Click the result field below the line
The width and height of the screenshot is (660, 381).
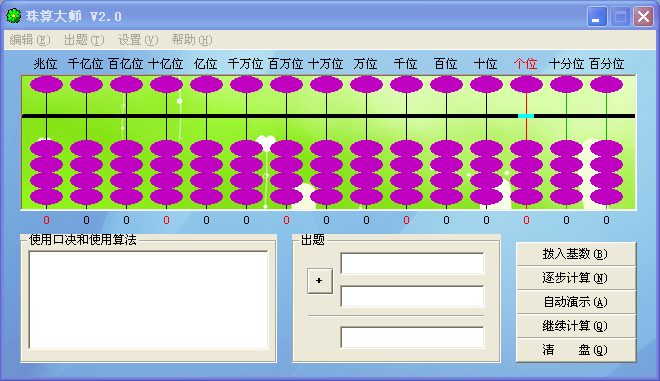(x=412, y=337)
